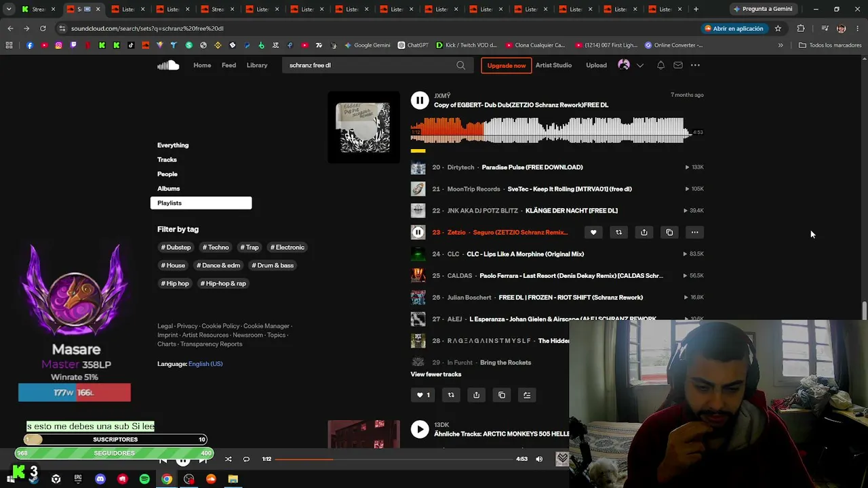
Task: Open the header more options menu
Action: click(x=695, y=65)
